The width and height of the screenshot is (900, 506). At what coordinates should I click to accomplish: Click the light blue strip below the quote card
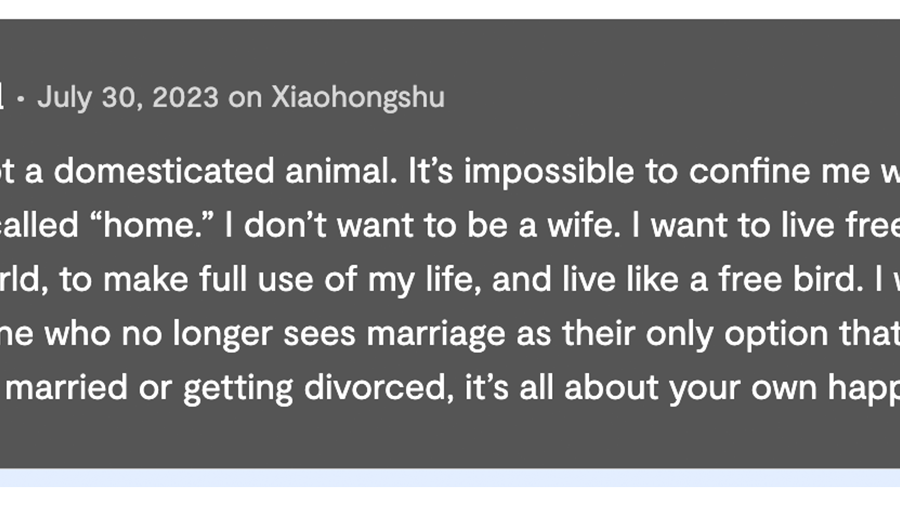(450, 478)
